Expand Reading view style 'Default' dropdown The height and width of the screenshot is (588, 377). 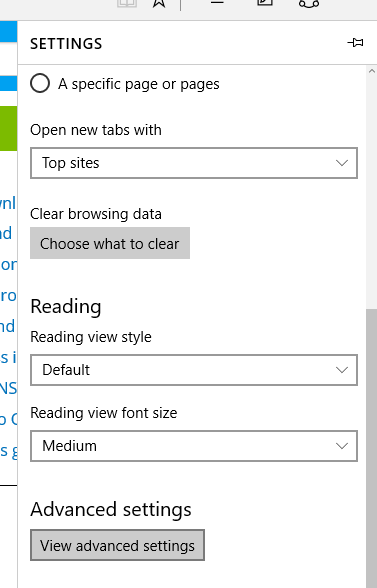pos(194,370)
